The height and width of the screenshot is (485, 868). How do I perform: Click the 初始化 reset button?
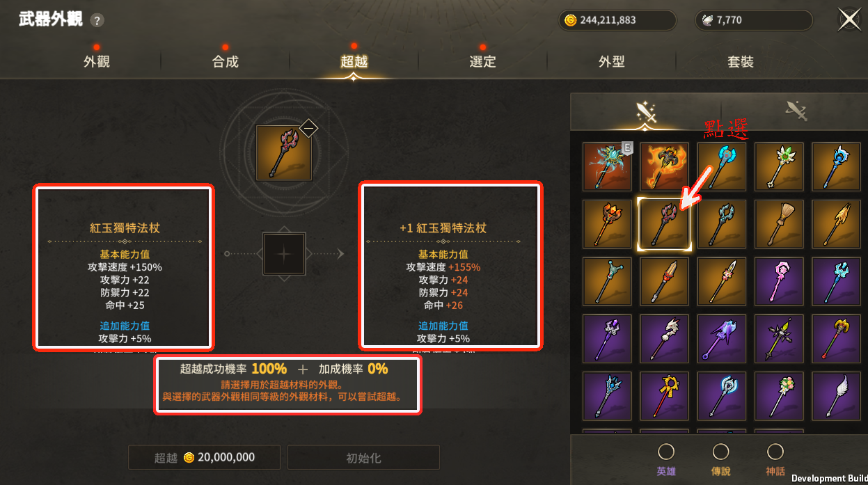point(363,458)
